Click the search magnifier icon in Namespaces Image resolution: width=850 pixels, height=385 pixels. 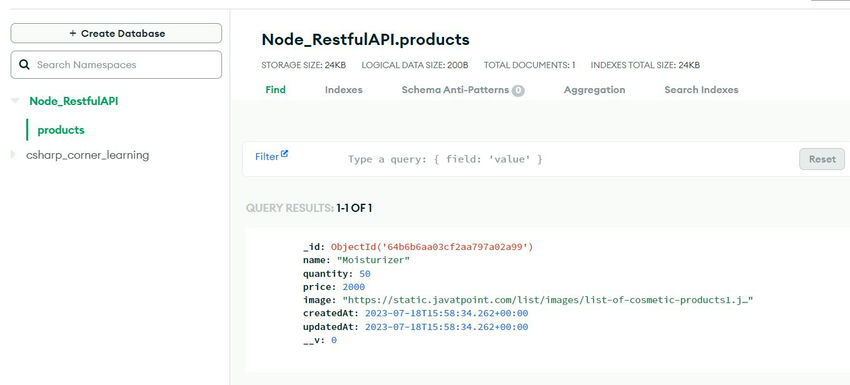pyautogui.click(x=24, y=65)
